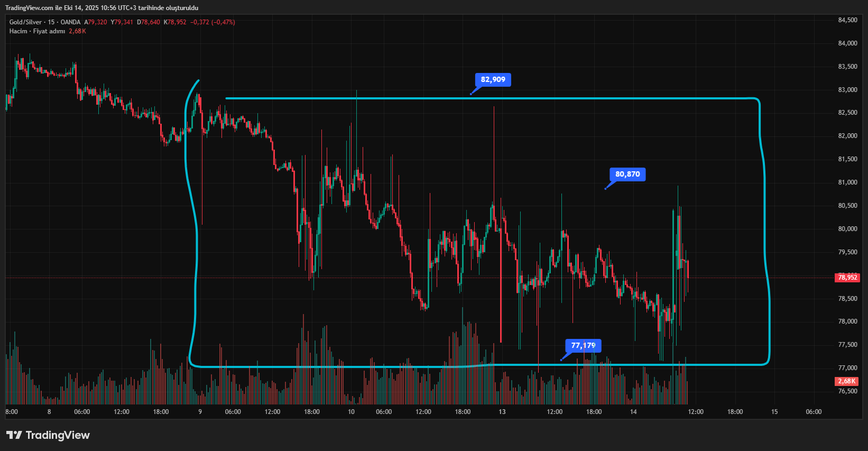Image resolution: width=868 pixels, height=451 pixels.
Task: Select the 80,870 price callout label
Action: [x=627, y=174]
